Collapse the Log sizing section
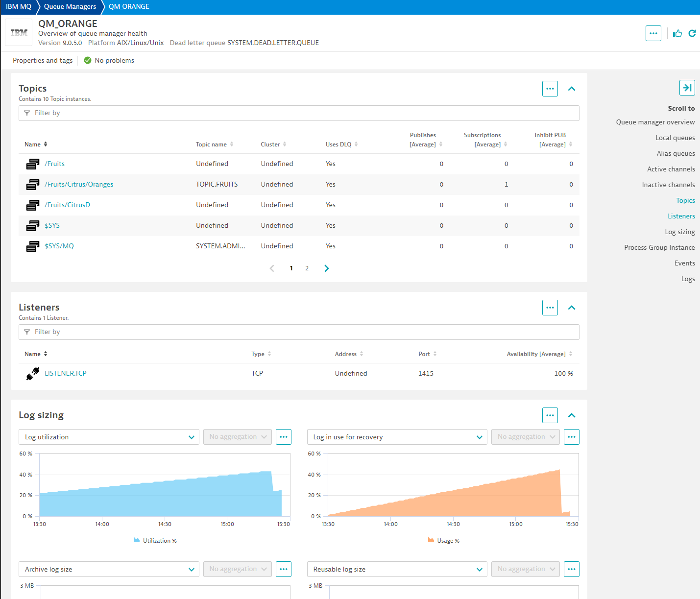The width and height of the screenshot is (700, 599). pyautogui.click(x=571, y=415)
